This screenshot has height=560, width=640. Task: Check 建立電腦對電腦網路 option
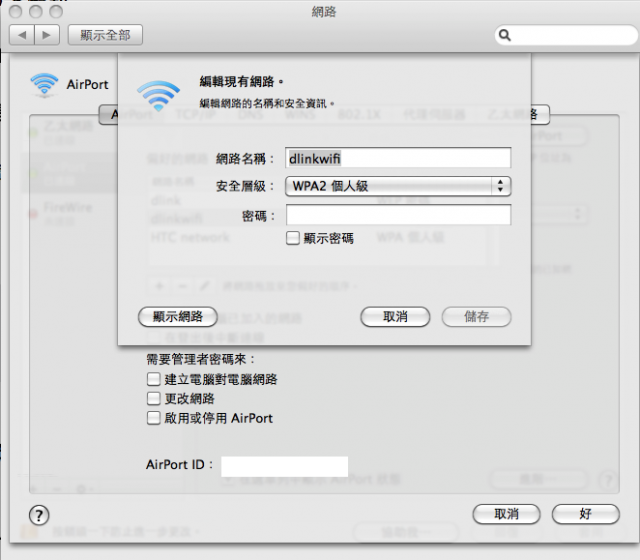[153, 379]
